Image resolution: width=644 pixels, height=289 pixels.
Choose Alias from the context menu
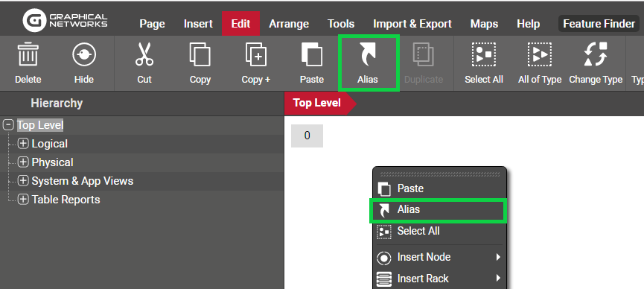pyautogui.click(x=439, y=209)
